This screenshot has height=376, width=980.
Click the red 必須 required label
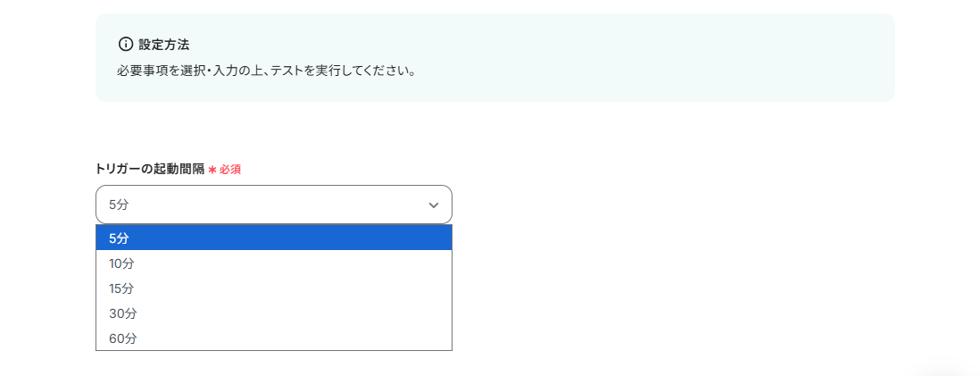[x=230, y=169]
